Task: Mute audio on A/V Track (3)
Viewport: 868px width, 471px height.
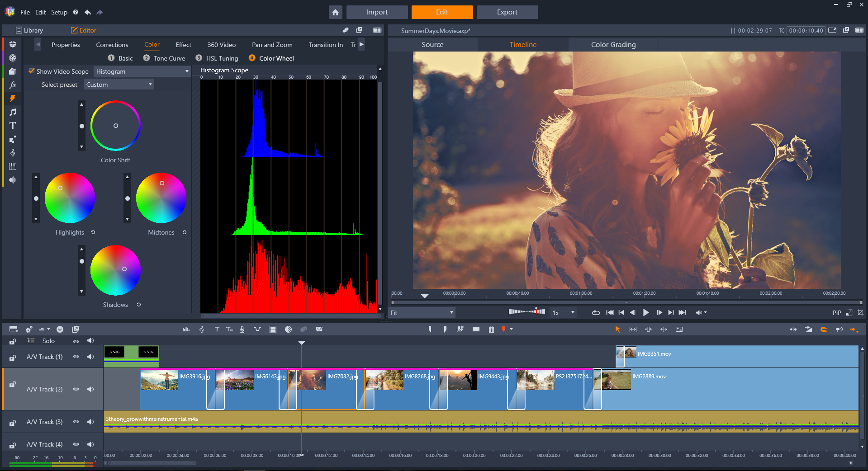Action: click(x=90, y=422)
